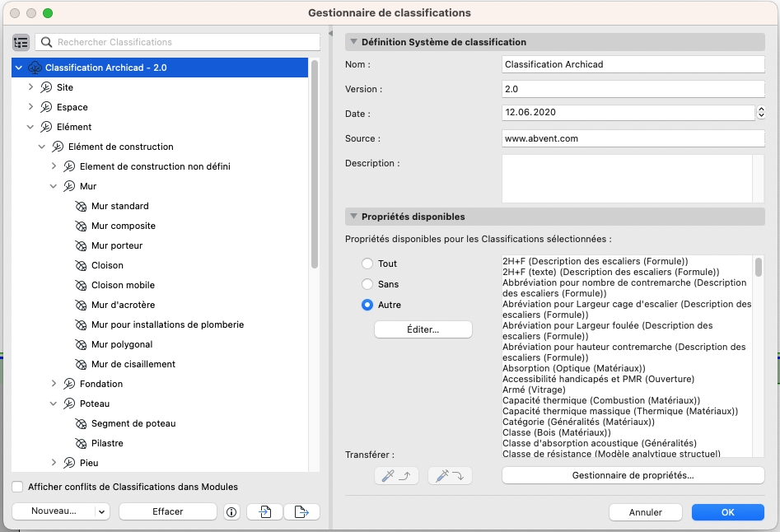
Task: Collapse the Elément de construction node
Action: 42,147
